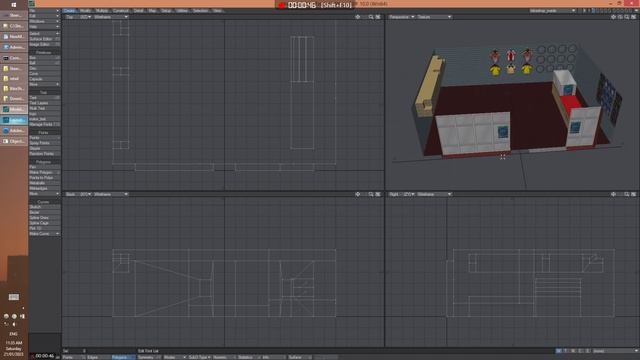Open the Utilities tab
The image size is (640, 360).
tap(182, 11)
